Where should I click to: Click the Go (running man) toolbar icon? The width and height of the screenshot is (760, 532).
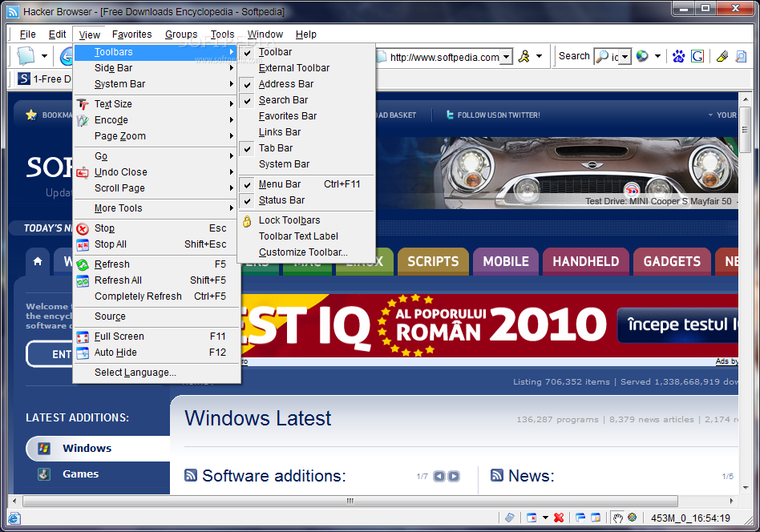[524, 57]
